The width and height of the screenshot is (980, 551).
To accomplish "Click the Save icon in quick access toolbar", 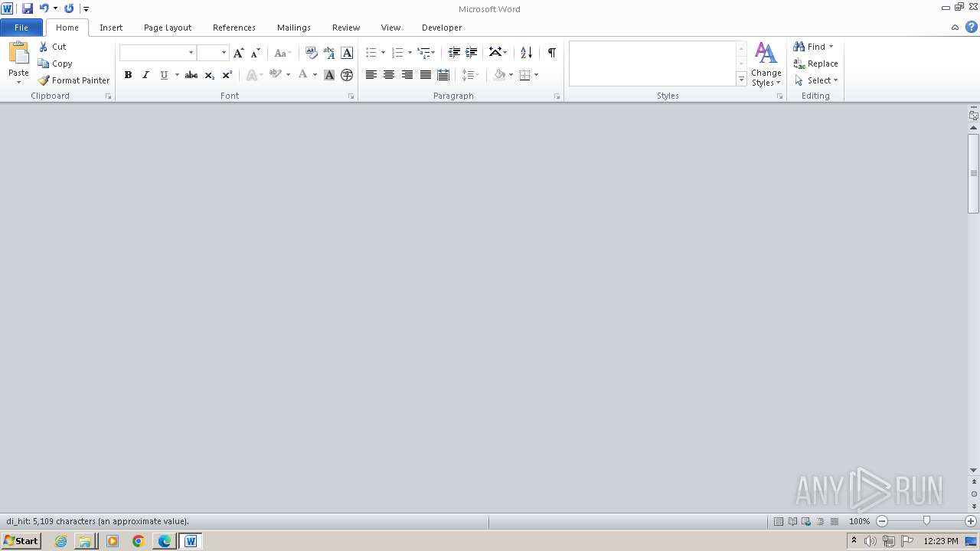I will pos(28,8).
